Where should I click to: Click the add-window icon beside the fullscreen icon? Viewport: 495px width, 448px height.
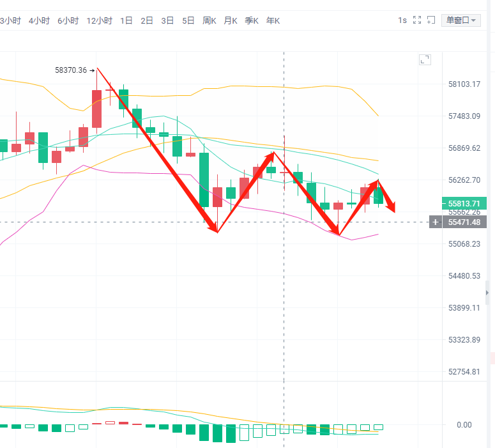pos(431,20)
